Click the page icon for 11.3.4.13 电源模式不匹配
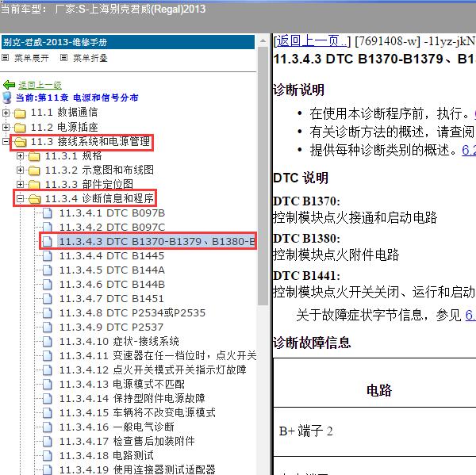Image resolution: width=476 pixels, height=475 pixels. (x=48, y=385)
